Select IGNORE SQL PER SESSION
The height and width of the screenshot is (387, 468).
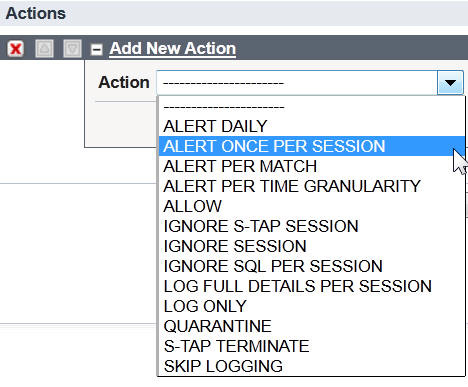(312, 266)
